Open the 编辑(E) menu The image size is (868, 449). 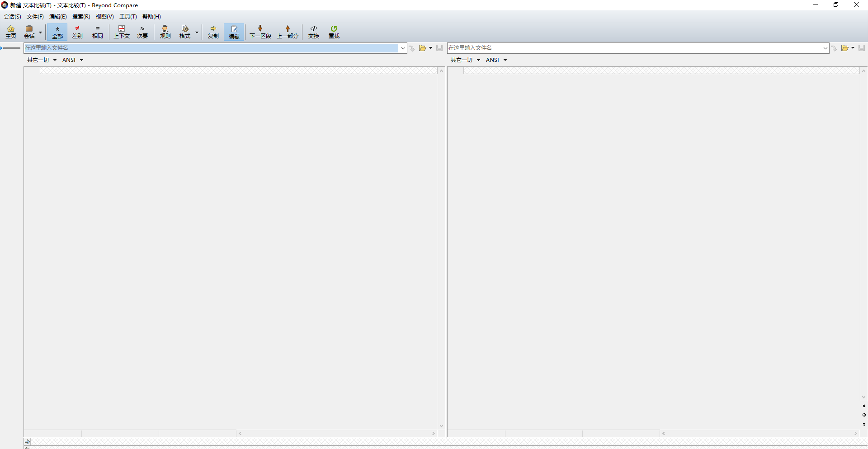(58, 17)
